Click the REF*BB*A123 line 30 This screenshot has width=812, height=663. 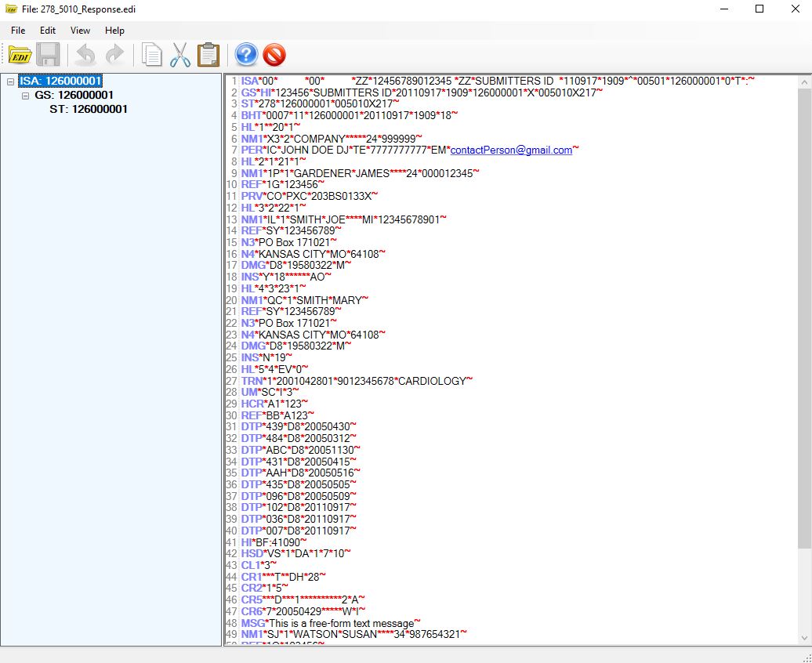tap(277, 415)
